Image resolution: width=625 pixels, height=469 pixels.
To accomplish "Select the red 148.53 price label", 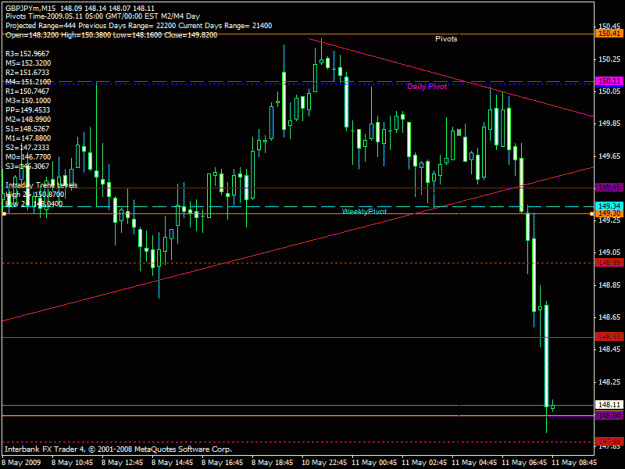I will coord(609,337).
